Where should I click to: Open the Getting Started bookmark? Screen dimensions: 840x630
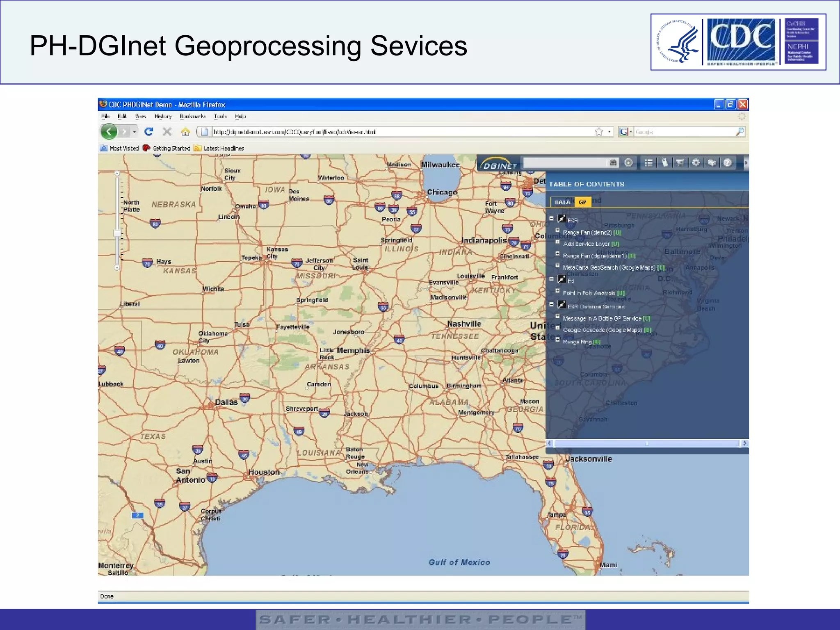click(x=167, y=148)
